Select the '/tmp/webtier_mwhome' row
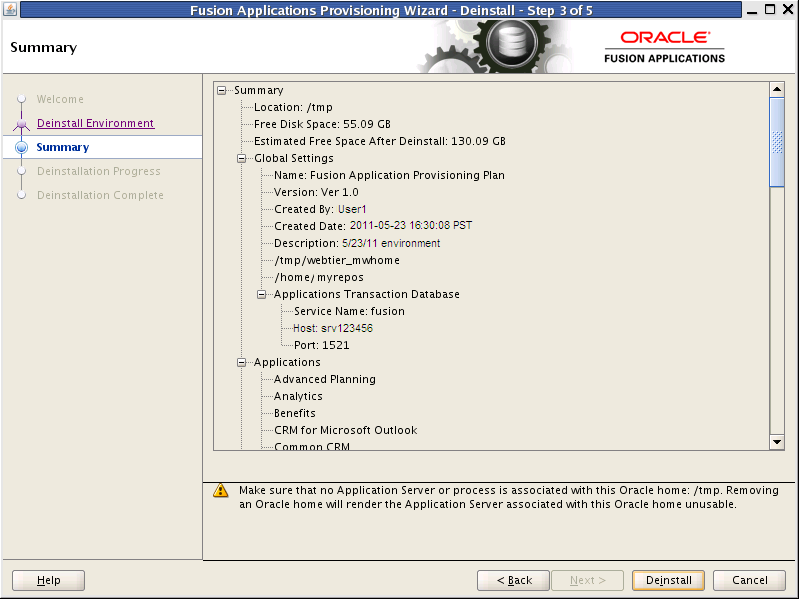This screenshot has width=799, height=599. (337, 260)
